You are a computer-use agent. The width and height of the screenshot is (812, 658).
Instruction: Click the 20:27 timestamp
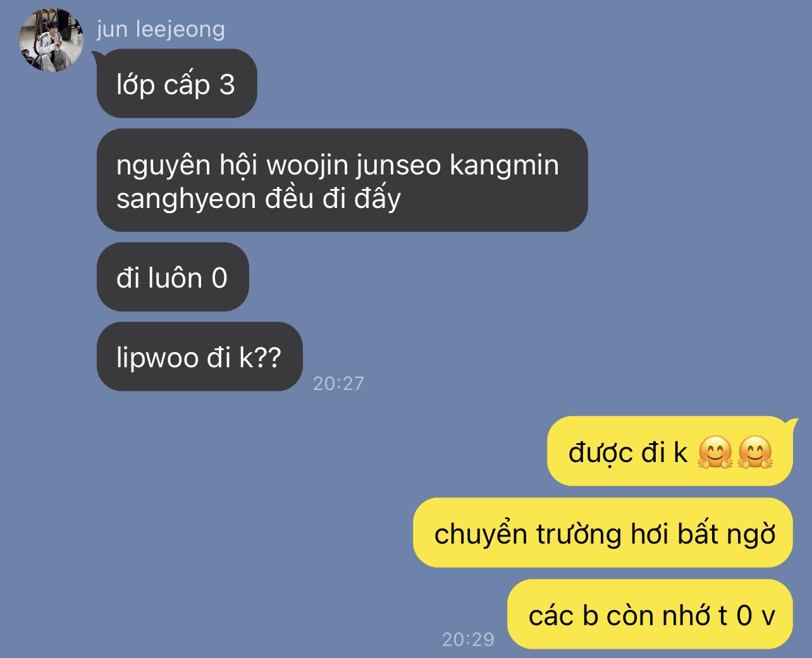(x=338, y=384)
